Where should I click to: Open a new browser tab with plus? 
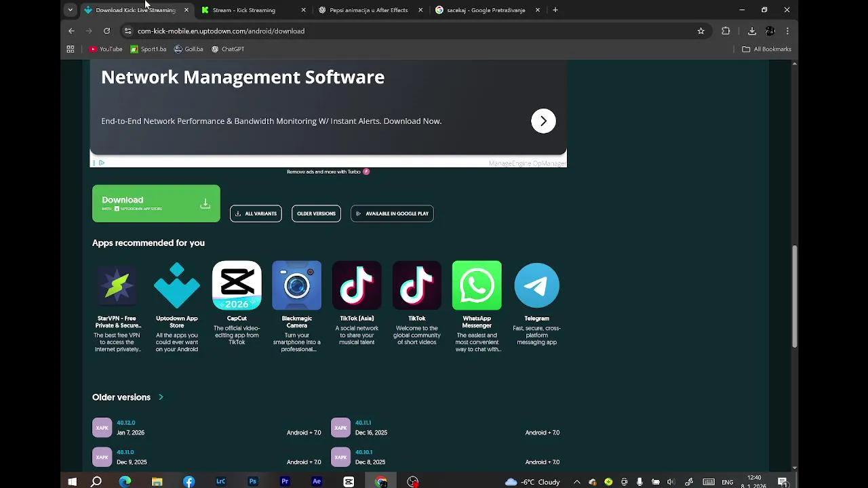[x=555, y=10]
